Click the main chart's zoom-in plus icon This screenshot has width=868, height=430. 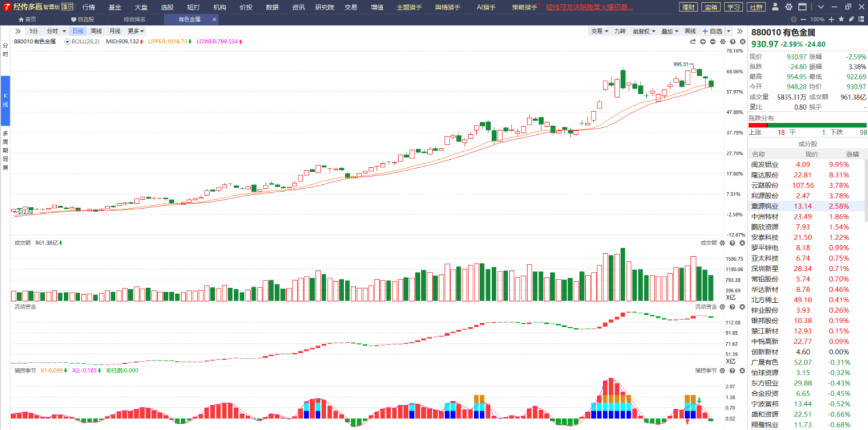703,42
